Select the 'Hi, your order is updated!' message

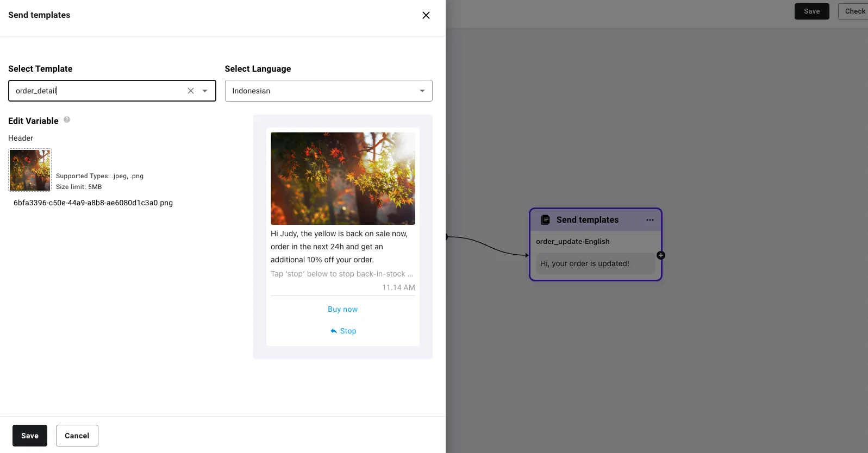[x=596, y=263]
